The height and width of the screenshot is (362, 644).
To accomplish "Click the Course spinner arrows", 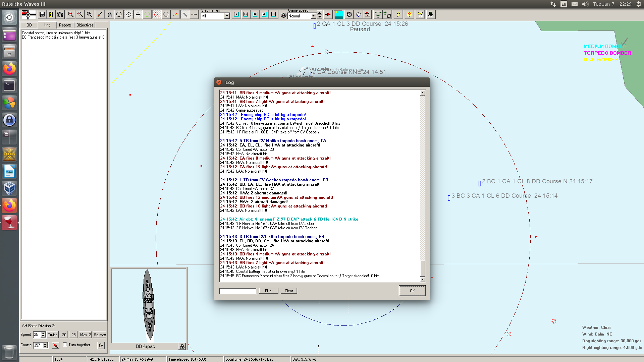I will 45,345.
